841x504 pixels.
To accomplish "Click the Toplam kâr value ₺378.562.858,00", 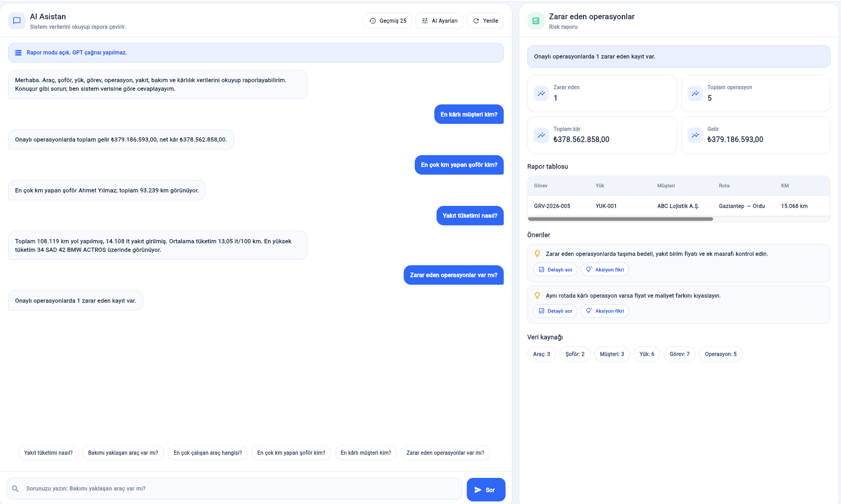I will coord(581,139).
